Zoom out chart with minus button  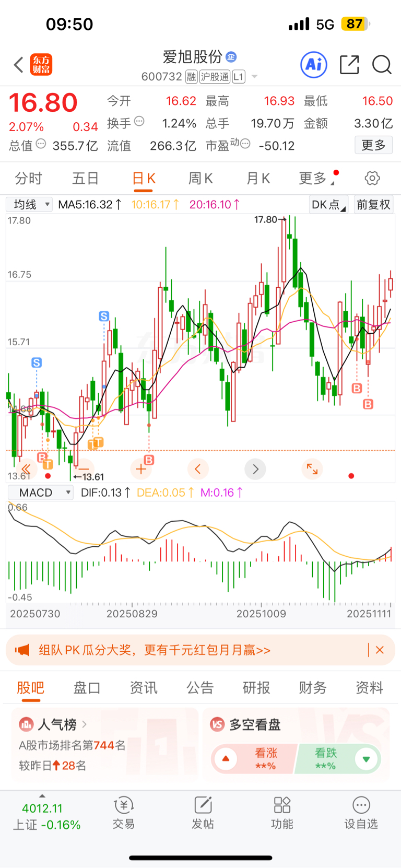[x=84, y=469]
